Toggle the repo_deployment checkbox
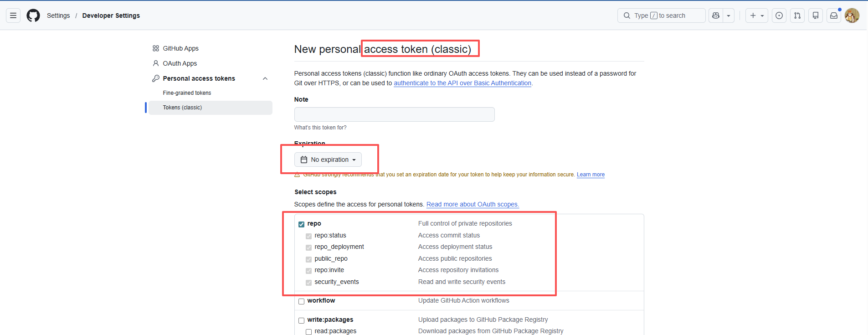The width and height of the screenshot is (868, 335). click(x=308, y=247)
